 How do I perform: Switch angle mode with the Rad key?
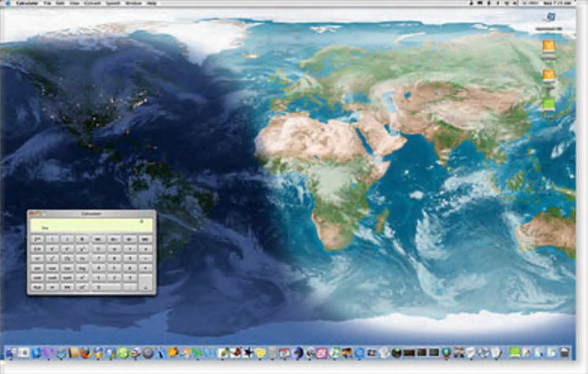[x=37, y=287]
